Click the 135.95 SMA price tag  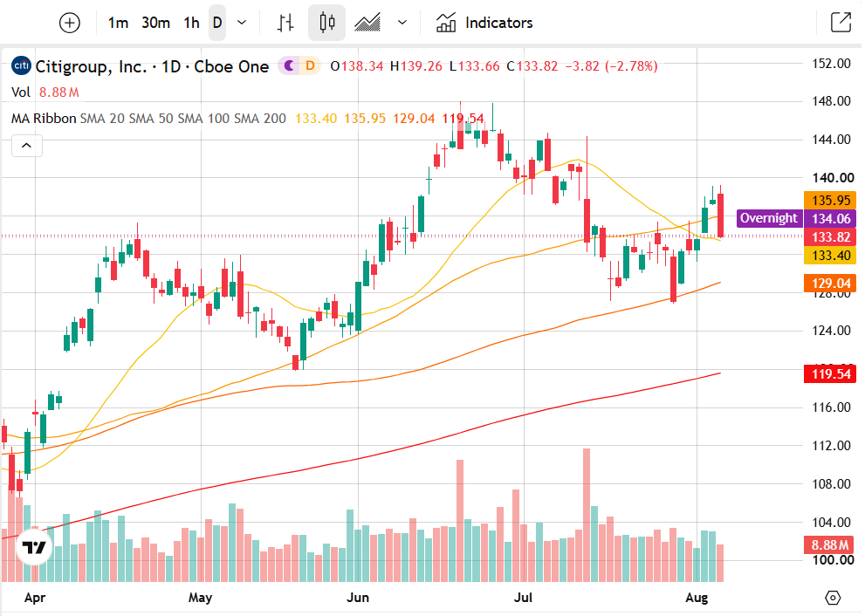pyautogui.click(x=830, y=200)
